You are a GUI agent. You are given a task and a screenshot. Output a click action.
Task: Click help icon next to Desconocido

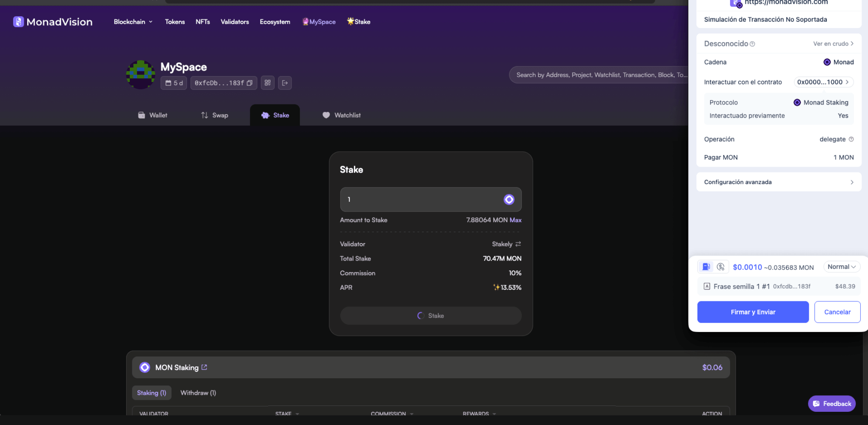(x=752, y=44)
